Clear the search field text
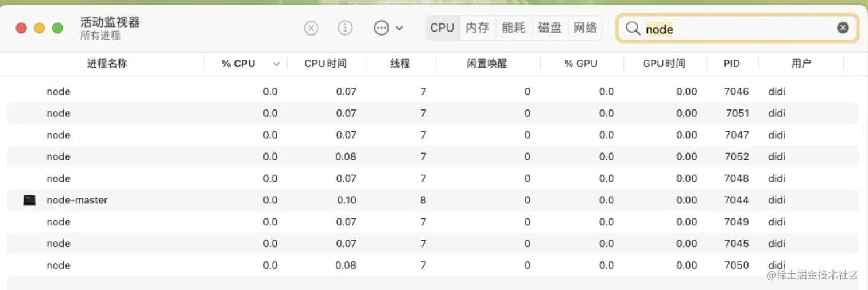The width and height of the screenshot is (868, 290). pos(842,28)
